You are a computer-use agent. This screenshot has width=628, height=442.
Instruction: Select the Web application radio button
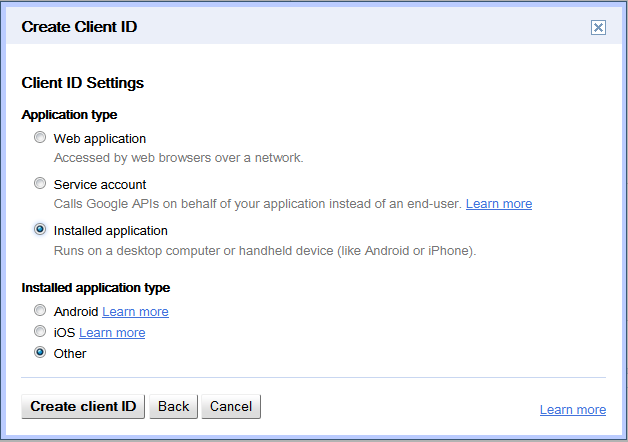40,137
